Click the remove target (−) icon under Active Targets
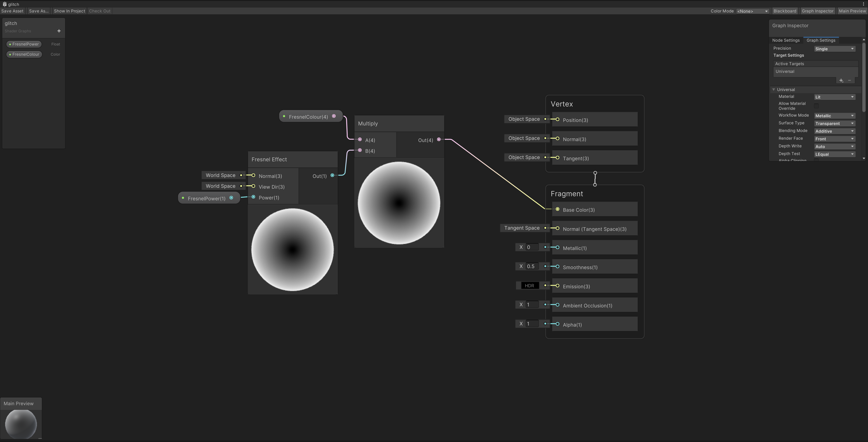Viewport: 868px width, 442px height. pyautogui.click(x=849, y=81)
